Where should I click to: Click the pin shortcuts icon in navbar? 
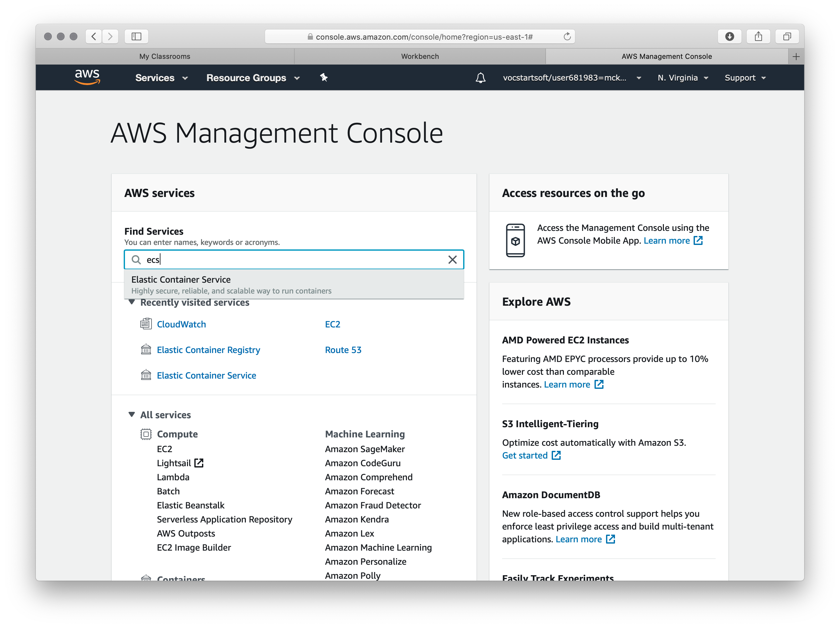(323, 77)
